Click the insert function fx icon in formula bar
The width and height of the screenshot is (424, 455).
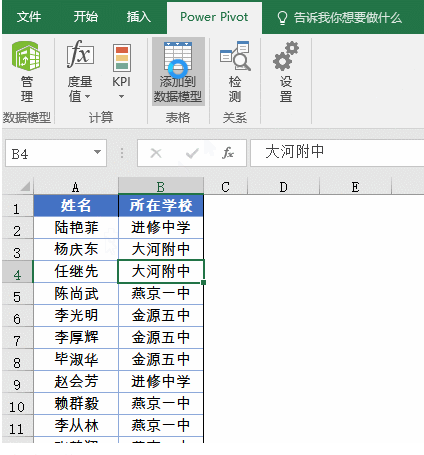tap(228, 153)
